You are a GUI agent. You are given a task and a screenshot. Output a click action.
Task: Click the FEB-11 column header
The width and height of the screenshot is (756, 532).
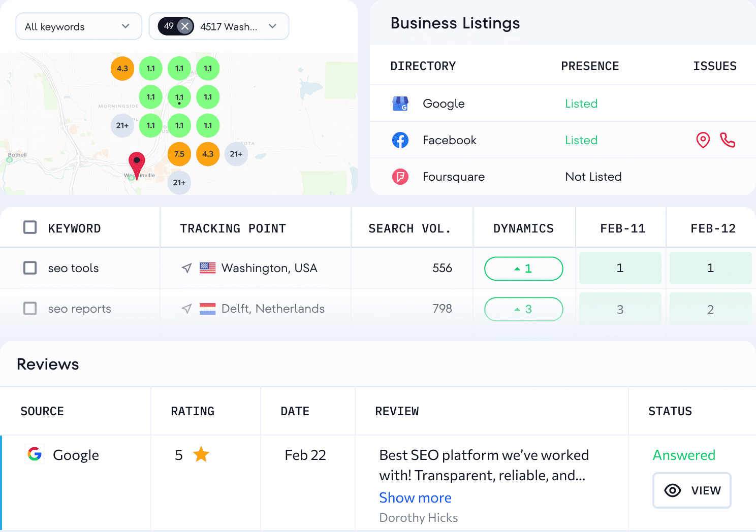click(622, 228)
